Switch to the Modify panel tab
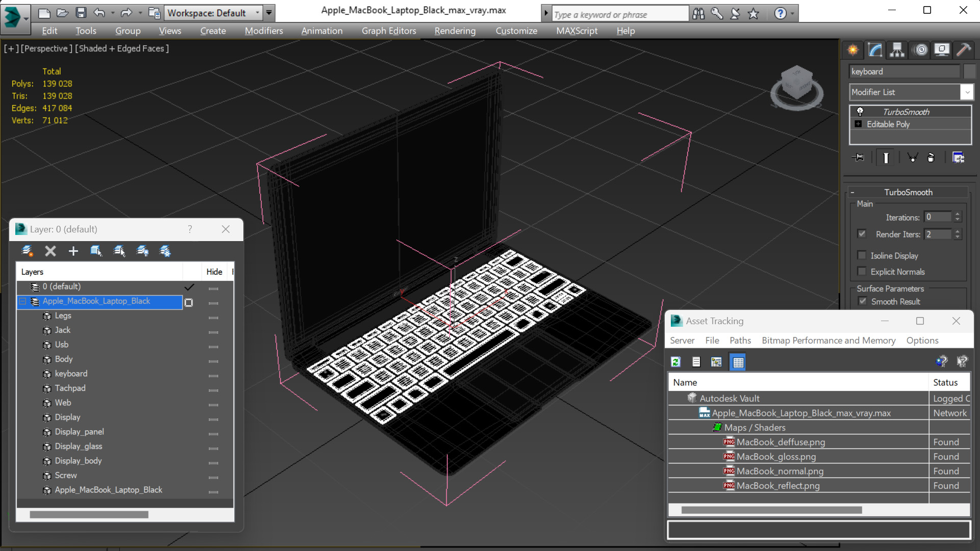Image resolution: width=980 pixels, height=551 pixels. coord(875,50)
